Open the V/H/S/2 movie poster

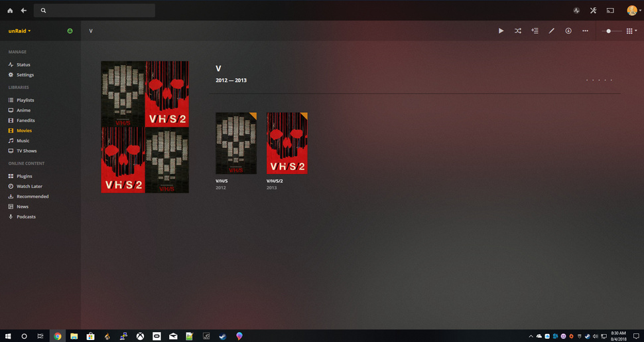(x=287, y=143)
